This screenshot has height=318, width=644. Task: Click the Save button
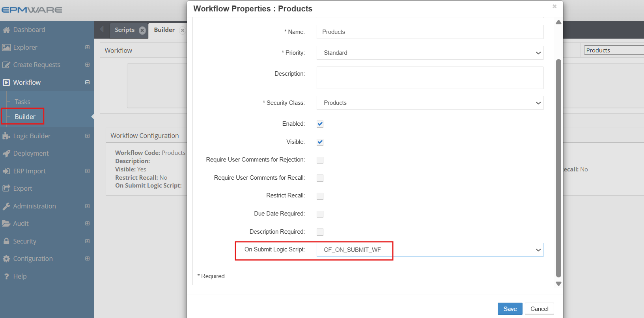(x=510, y=309)
